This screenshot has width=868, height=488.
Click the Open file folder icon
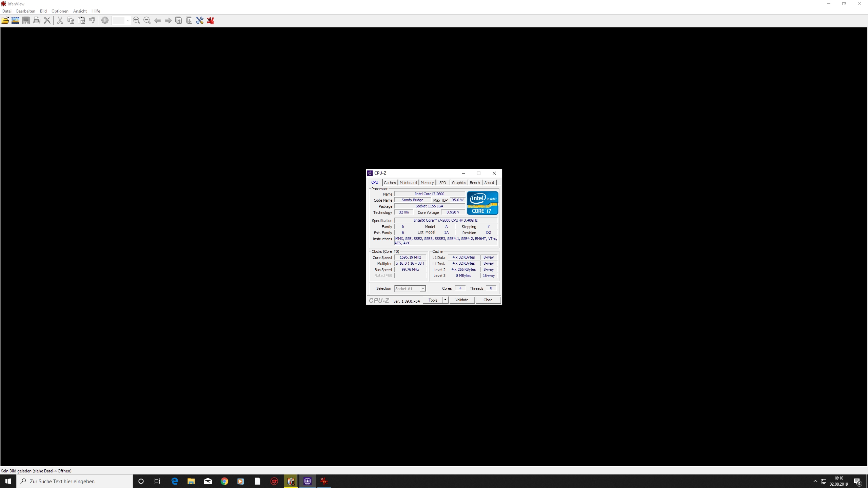[5, 21]
